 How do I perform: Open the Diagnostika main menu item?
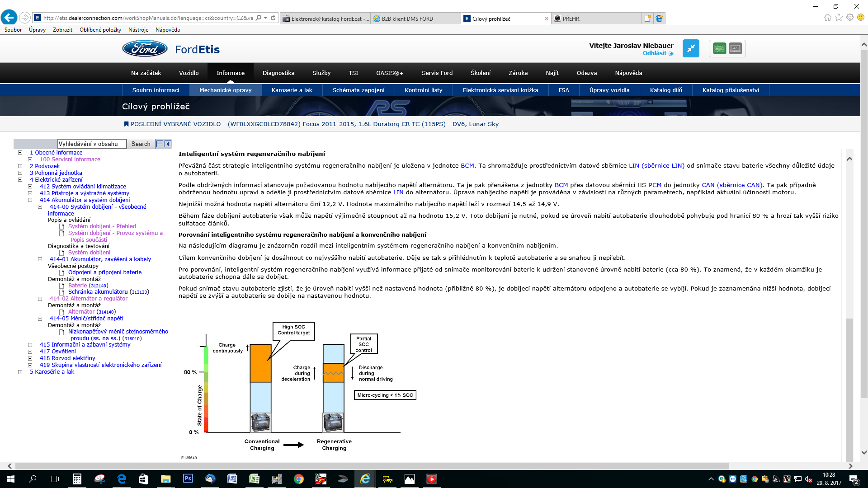(278, 73)
